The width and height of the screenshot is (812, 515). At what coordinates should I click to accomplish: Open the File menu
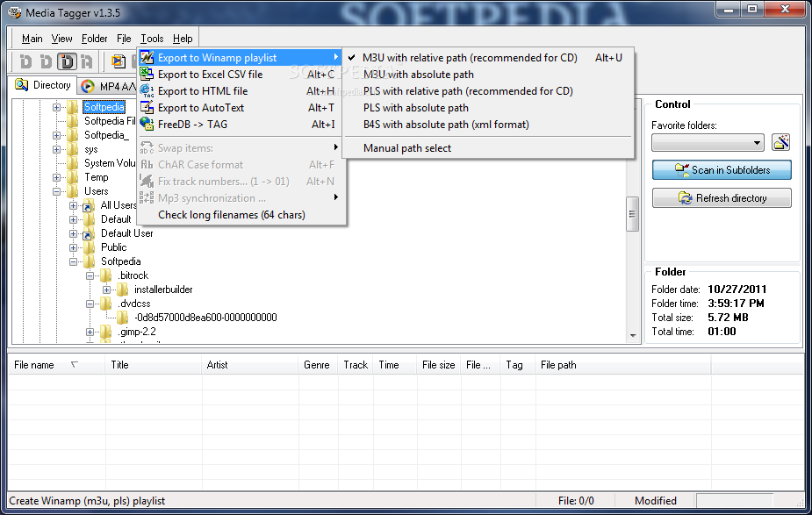124,39
